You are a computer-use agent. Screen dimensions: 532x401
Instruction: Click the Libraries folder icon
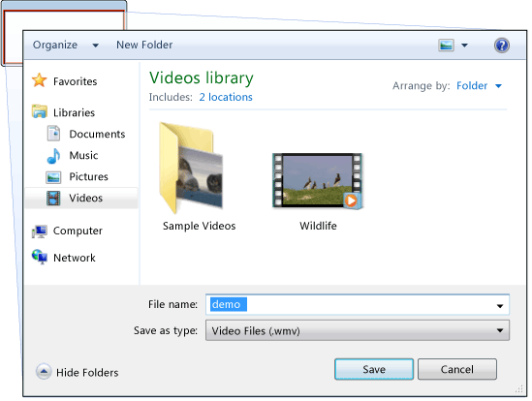pos(40,111)
